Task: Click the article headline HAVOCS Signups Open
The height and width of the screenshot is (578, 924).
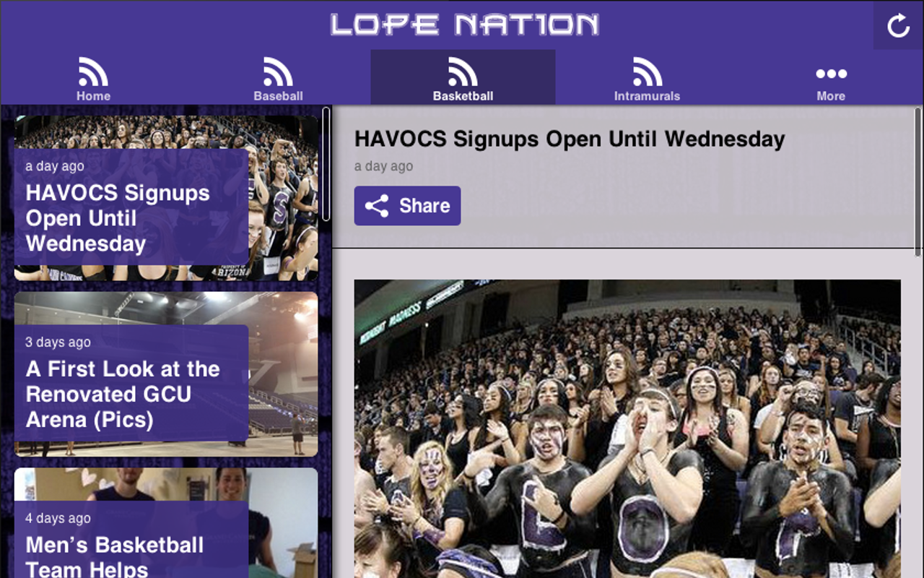Action: click(x=570, y=139)
